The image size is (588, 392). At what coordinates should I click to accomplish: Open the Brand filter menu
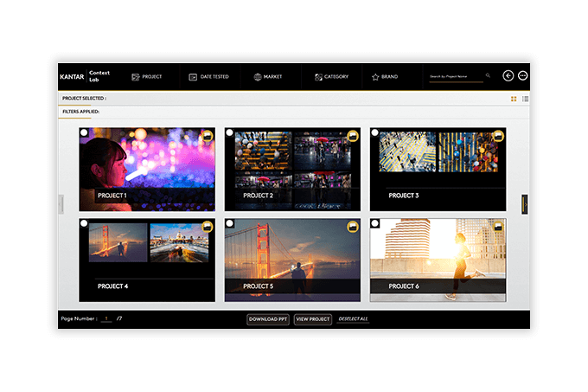click(x=385, y=77)
